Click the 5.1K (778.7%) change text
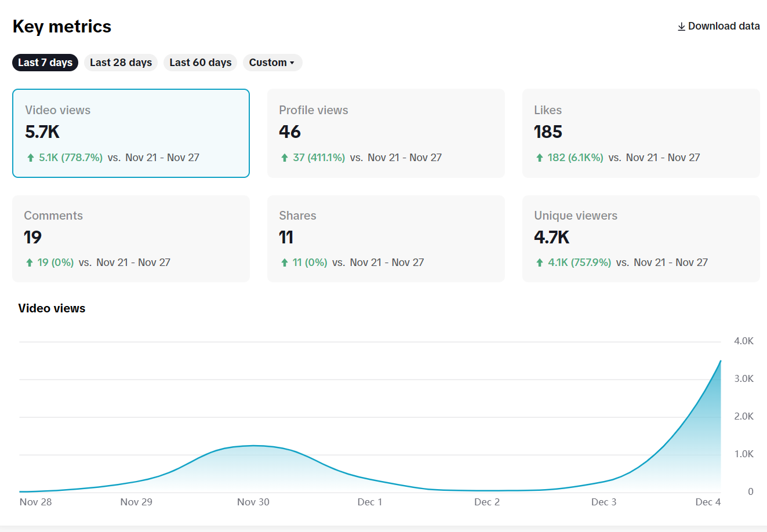 [x=71, y=158]
